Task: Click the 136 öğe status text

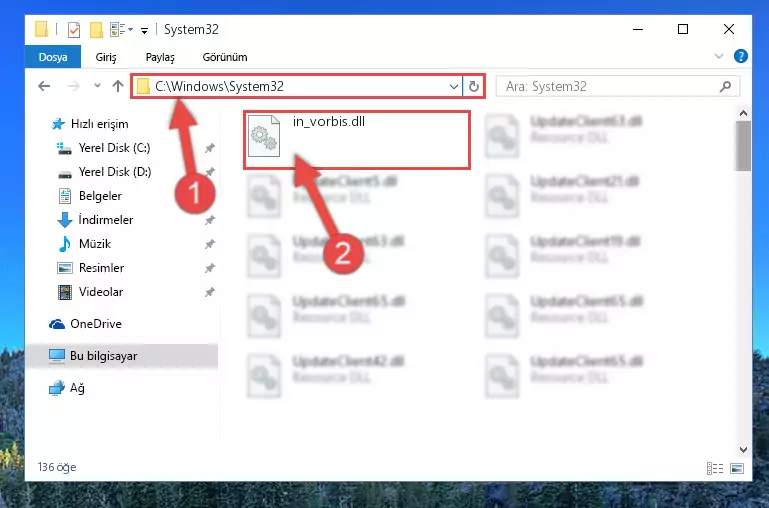Action: click(x=57, y=467)
